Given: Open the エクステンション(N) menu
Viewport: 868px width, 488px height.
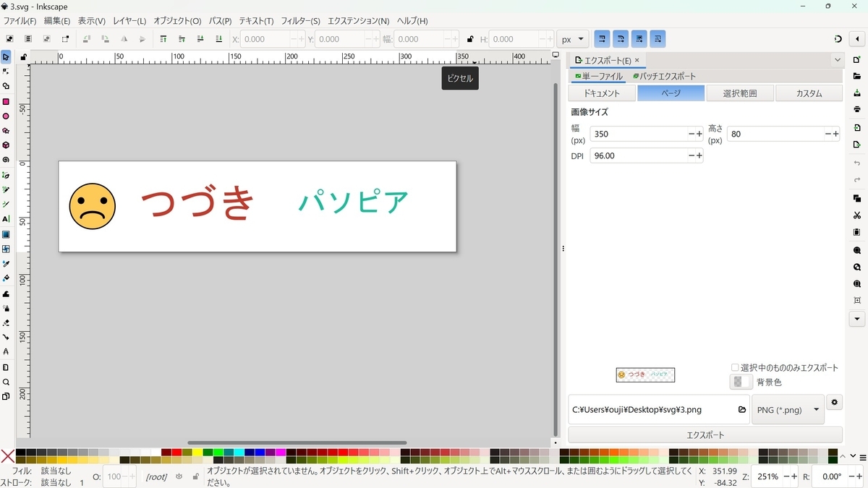Looking at the screenshot, I should pyautogui.click(x=358, y=21).
